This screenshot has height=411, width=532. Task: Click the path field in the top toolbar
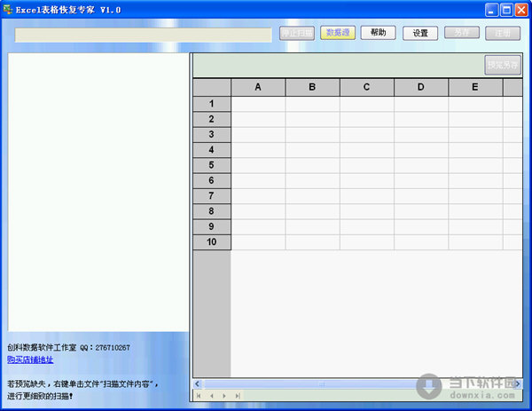click(x=143, y=35)
